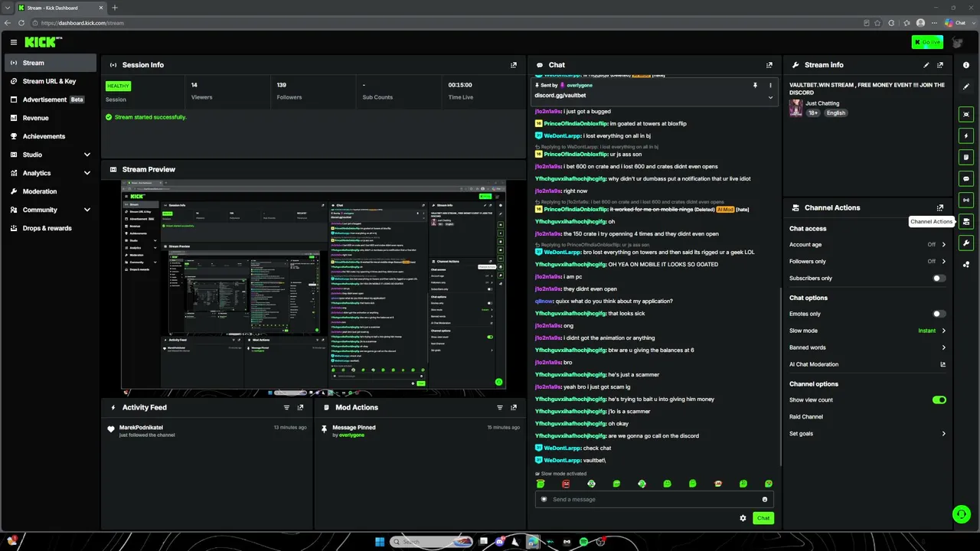Toggle the broadcast signal widget in the right sidebar
Image resolution: width=980 pixels, height=551 pixels.
pyautogui.click(x=966, y=200)
